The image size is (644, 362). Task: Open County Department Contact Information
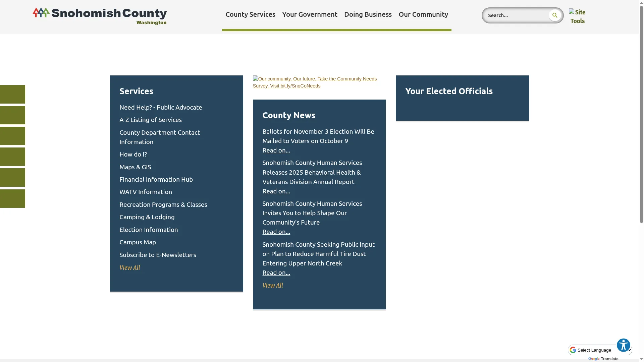coord(160,137)
